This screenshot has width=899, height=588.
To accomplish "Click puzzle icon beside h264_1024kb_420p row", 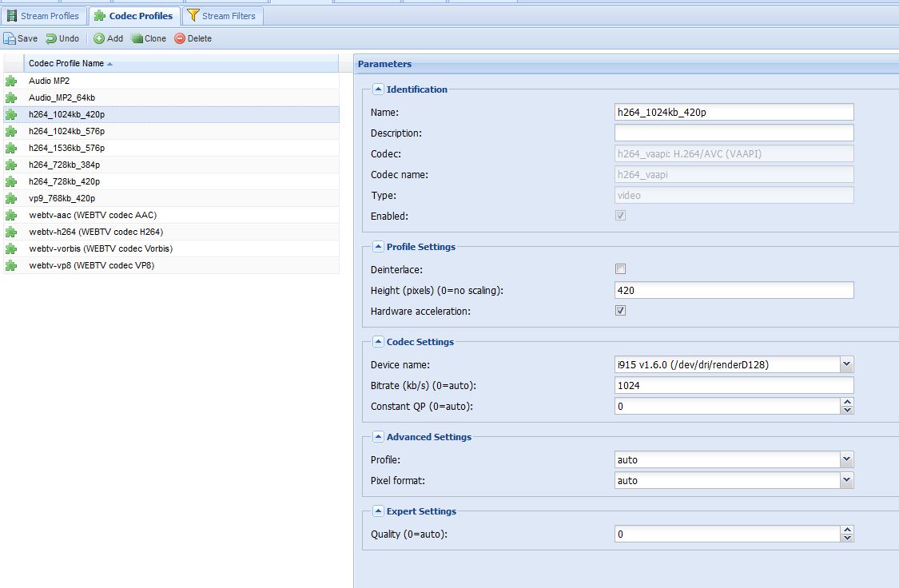I will (11, 114).
